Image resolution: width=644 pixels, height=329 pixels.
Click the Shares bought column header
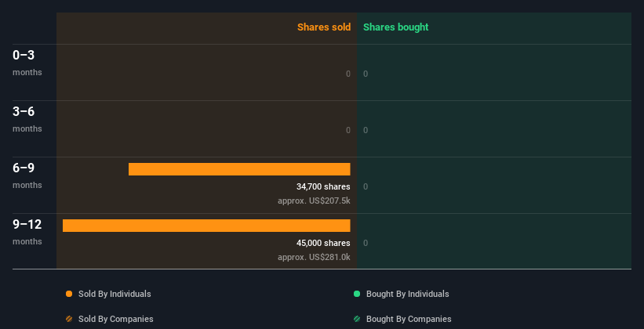[395, 27]
